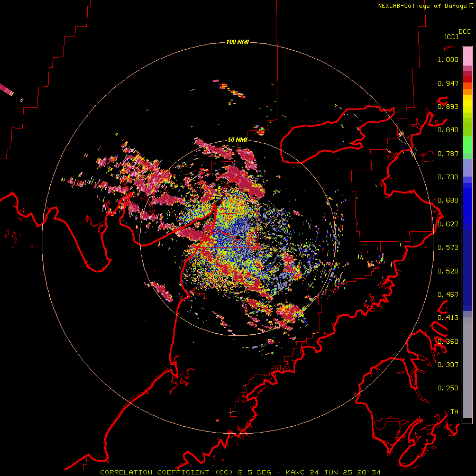Select the 0.893 legend value
Image resolution: width=476 pixels, height=476 pixels.
[x=448, y=106]
